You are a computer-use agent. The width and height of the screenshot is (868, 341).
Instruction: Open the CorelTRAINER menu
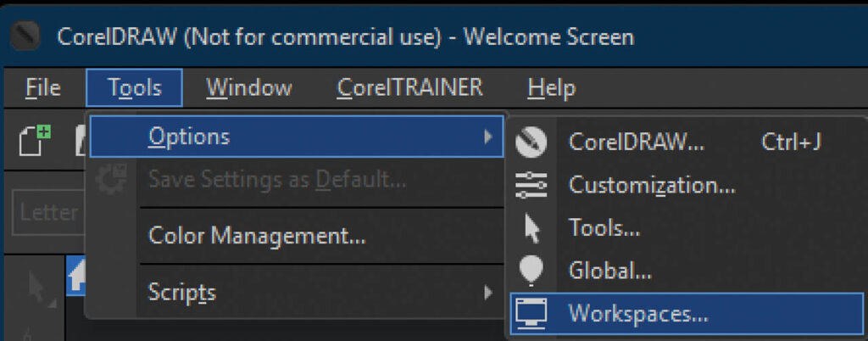409,87
